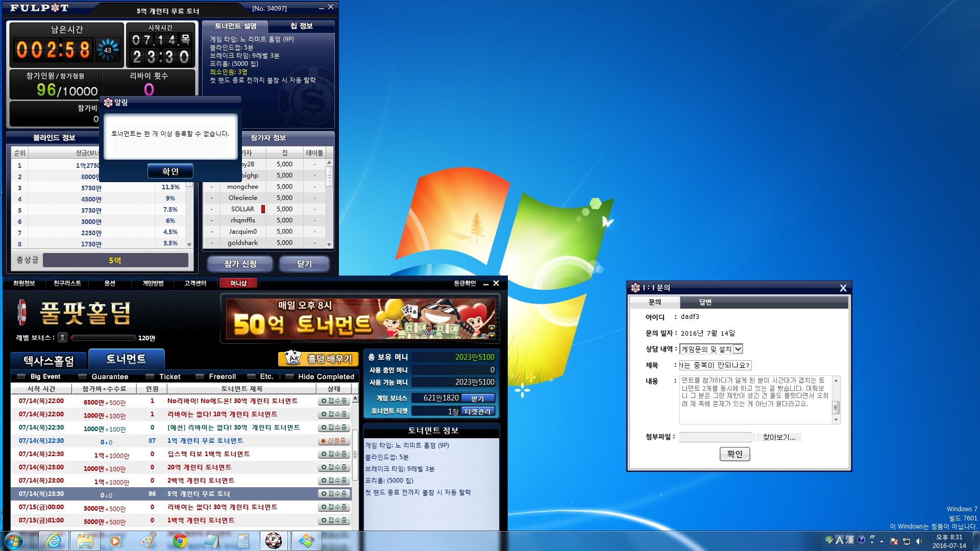Click the 참가자 정보 list scrollbar down arrow
This screenshot has width=980, height=551.
click(x=329, y=245)
